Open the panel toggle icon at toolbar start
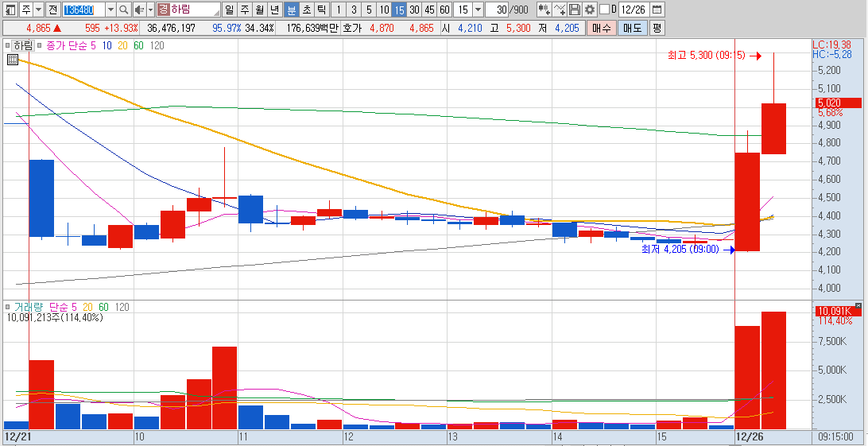868x446 pixels. 11,10
